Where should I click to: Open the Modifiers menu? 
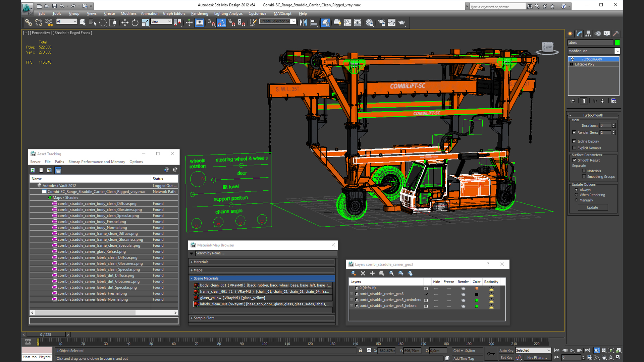coord(128,13)
